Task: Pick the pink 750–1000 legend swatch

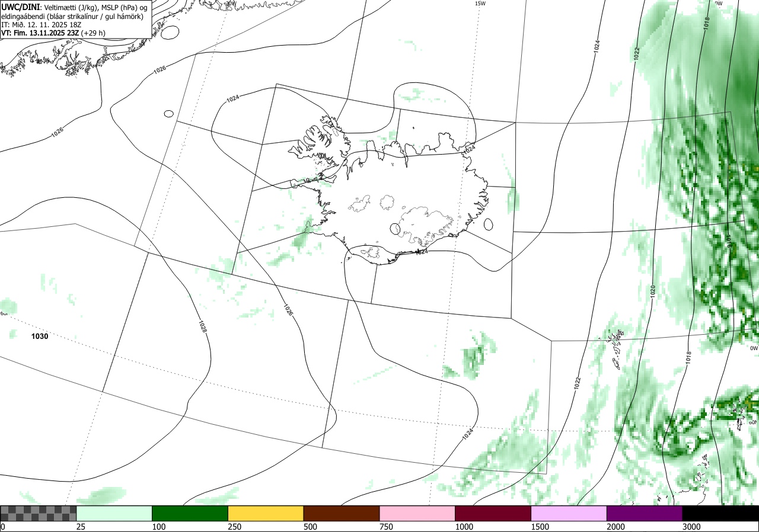Action: [x=417, y=513]
